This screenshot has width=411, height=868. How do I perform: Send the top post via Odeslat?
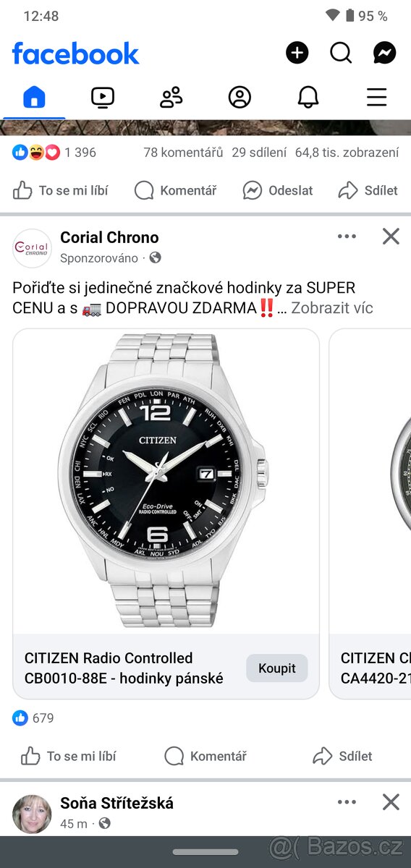coord(278,190)
